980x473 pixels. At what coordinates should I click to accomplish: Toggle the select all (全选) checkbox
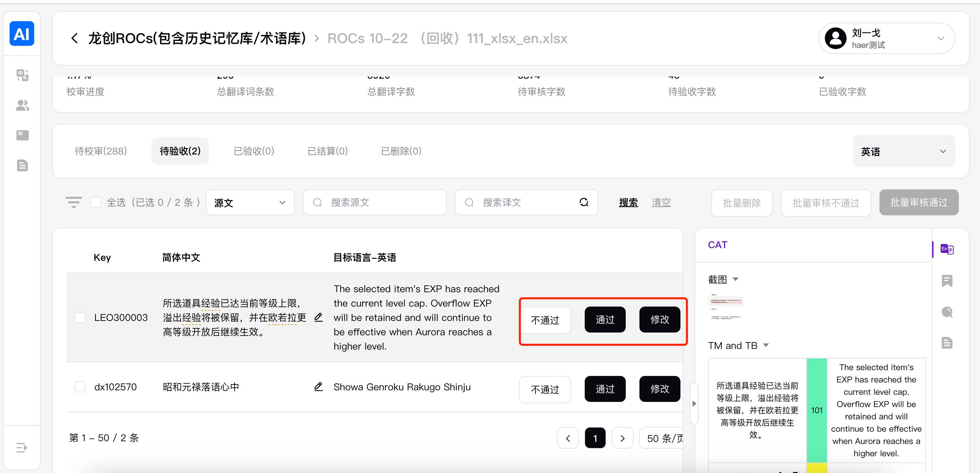click(95, 202)
